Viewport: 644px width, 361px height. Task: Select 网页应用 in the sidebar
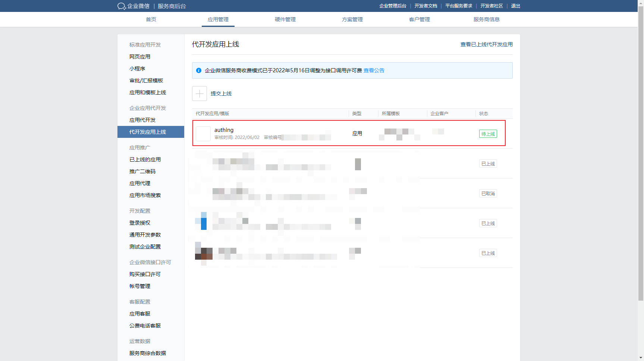pos(140,57)
